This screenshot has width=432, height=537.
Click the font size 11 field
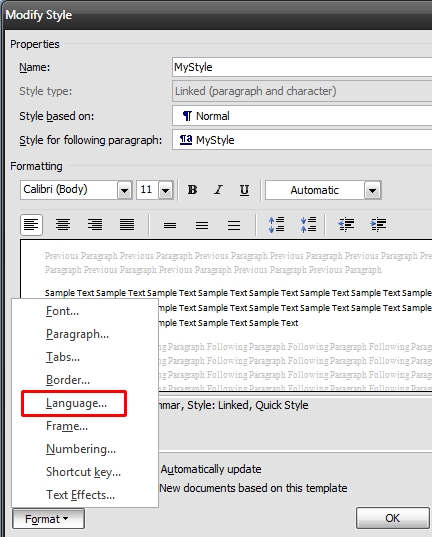[148, 190]
